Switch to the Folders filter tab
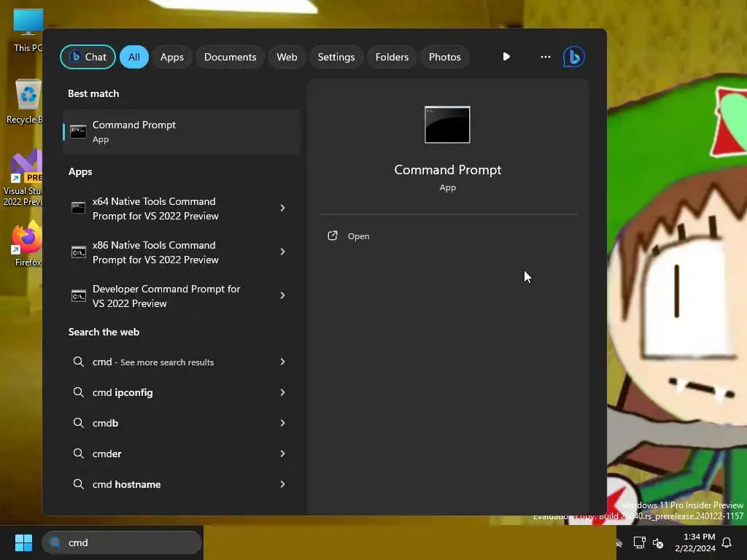 click(392, 57)
